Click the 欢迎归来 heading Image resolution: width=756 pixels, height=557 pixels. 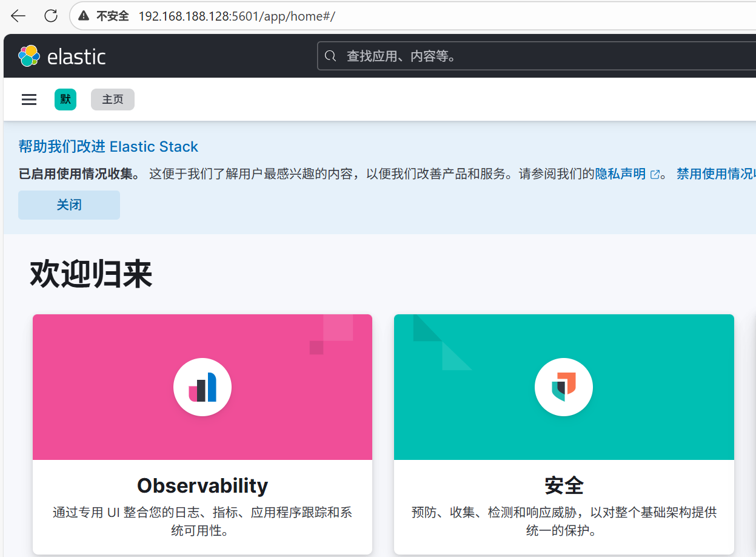click(x=91, y=274)
